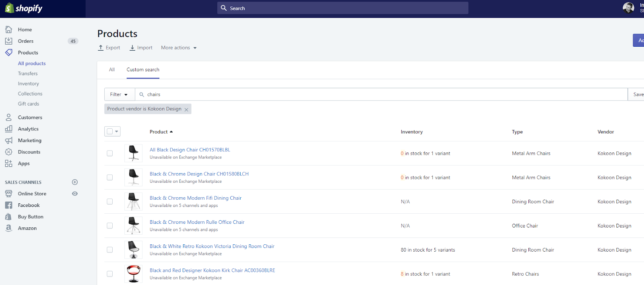Click the Export upload arrow icon

101,47
